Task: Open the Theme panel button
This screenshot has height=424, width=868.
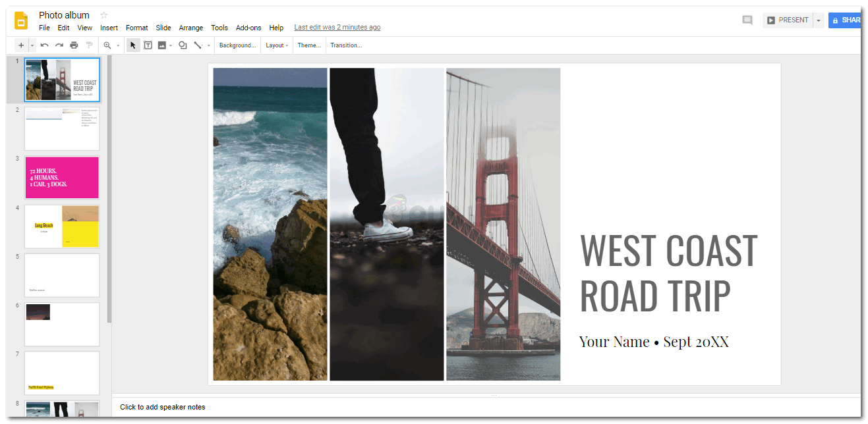Action: 309,45
